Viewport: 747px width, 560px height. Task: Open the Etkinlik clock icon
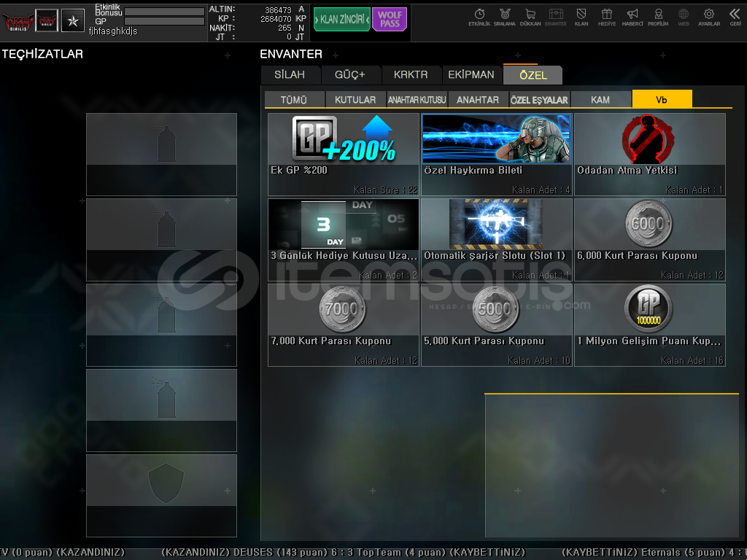pyautogui.click(x=479, y=17)
